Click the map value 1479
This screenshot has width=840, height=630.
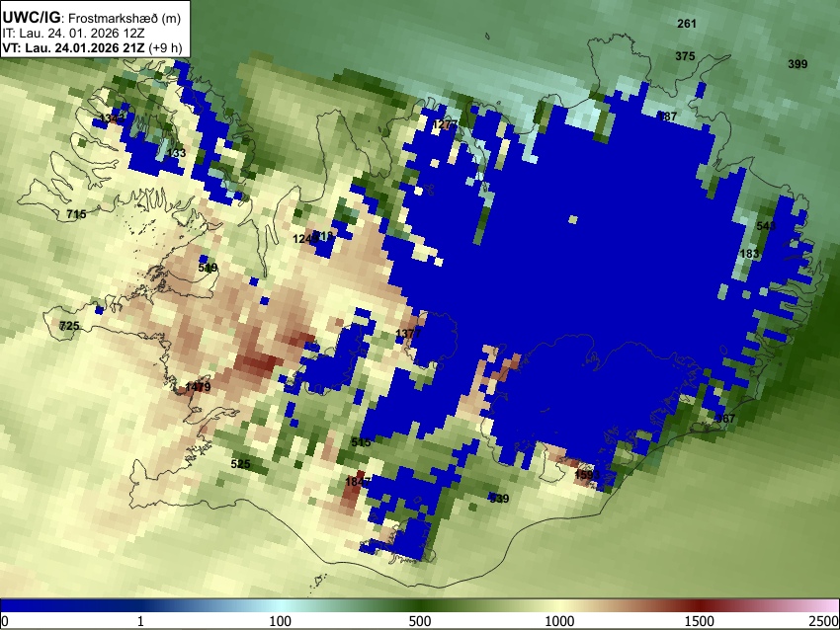(x=198, y=387)
